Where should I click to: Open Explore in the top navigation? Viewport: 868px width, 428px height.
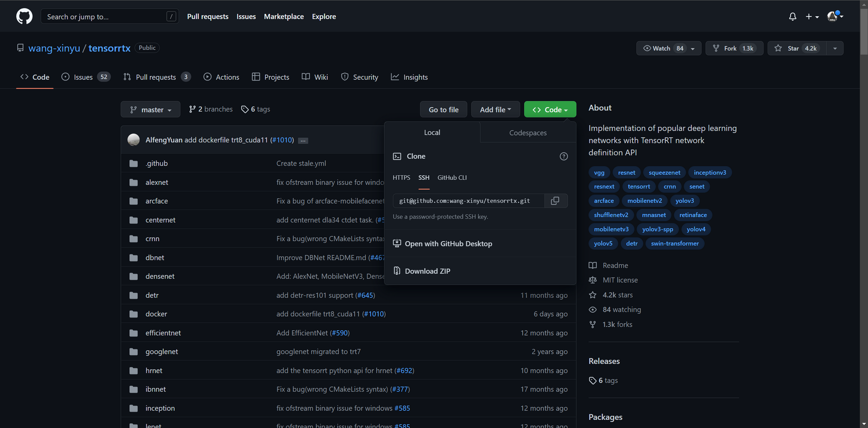(x=324, y=17)
